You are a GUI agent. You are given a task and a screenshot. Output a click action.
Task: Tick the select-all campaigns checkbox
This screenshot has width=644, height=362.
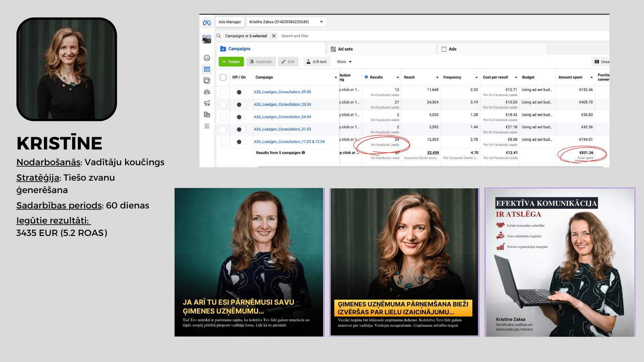(x=223, y=77)
